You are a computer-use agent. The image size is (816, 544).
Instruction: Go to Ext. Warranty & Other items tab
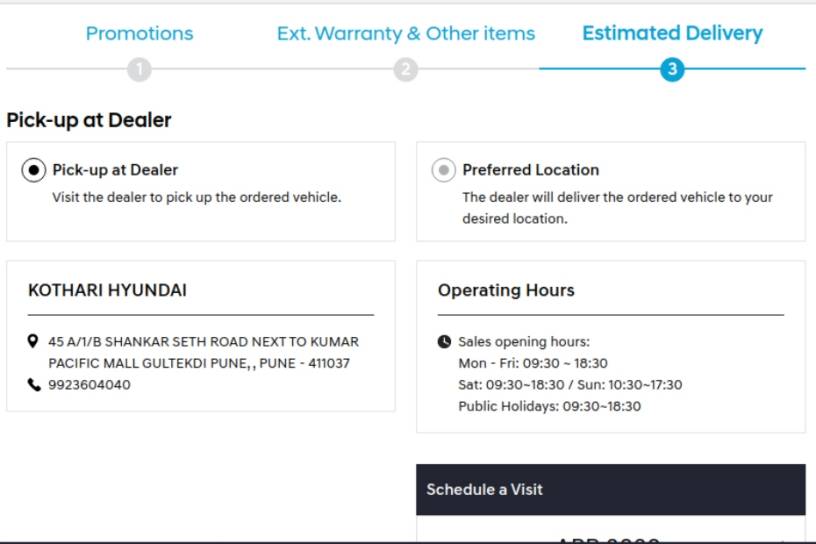pos(406,33)
